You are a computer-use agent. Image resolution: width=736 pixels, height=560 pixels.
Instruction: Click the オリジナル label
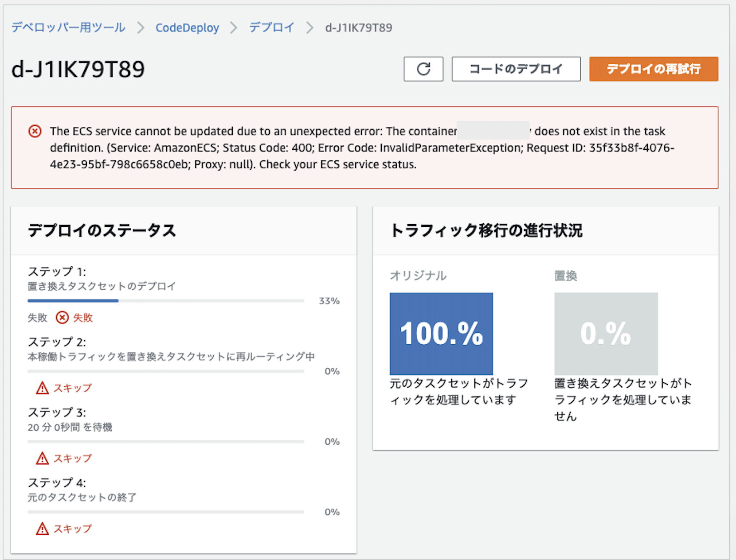click(x=418, y=276)
